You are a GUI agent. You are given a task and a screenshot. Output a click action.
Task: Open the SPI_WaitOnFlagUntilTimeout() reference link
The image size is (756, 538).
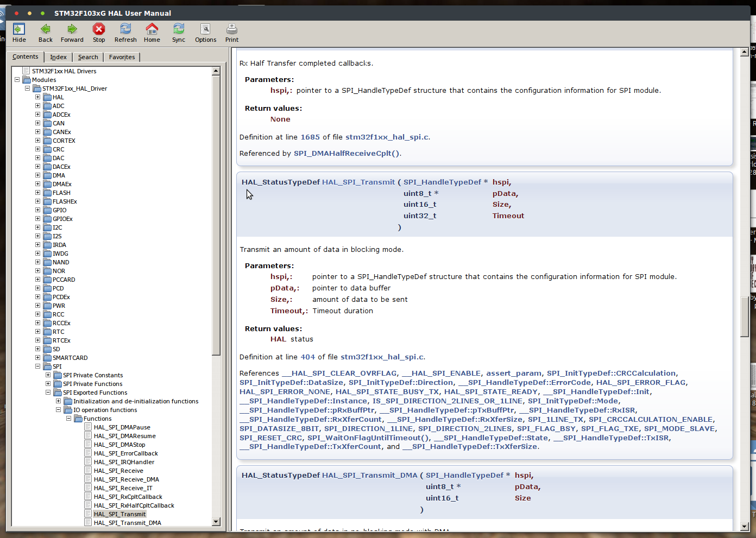368,438
